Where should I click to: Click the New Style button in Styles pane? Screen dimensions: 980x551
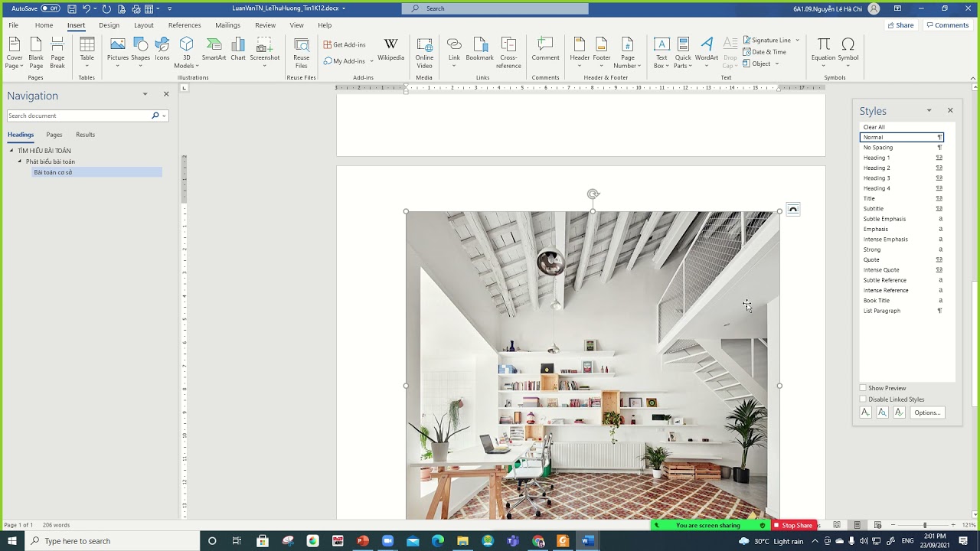click(x=865, y=412)
